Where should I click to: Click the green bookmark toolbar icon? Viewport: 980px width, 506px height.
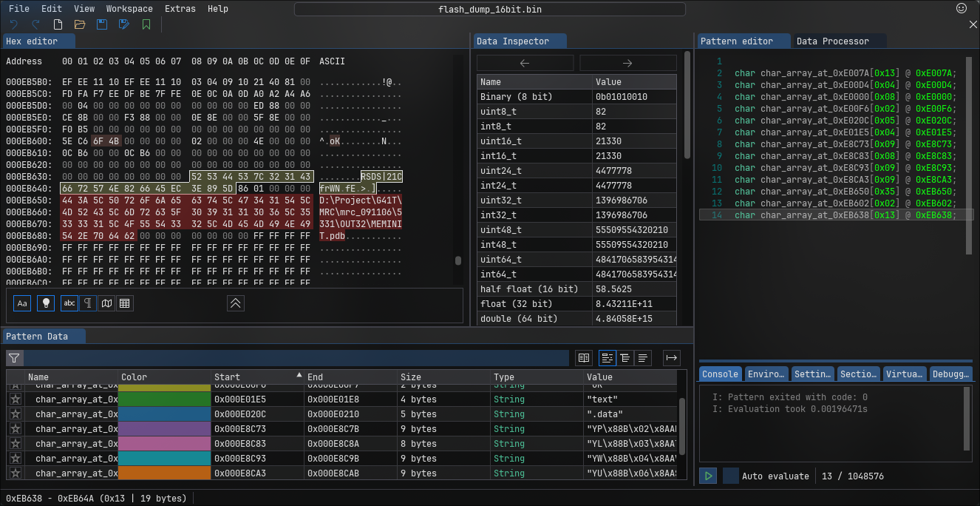tap(146, 24)
